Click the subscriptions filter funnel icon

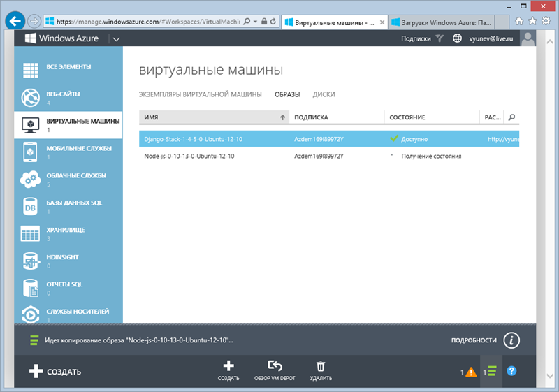point(440,38)
